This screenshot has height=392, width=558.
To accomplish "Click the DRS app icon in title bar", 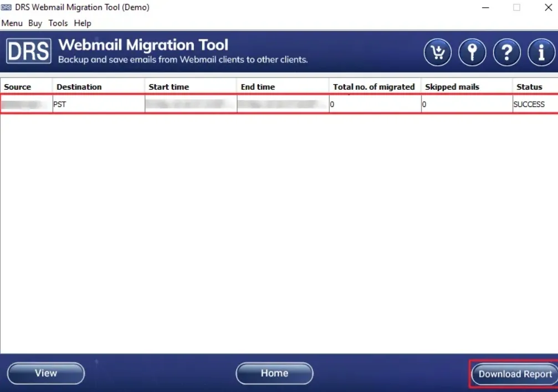I will click(x=7, y=8).
